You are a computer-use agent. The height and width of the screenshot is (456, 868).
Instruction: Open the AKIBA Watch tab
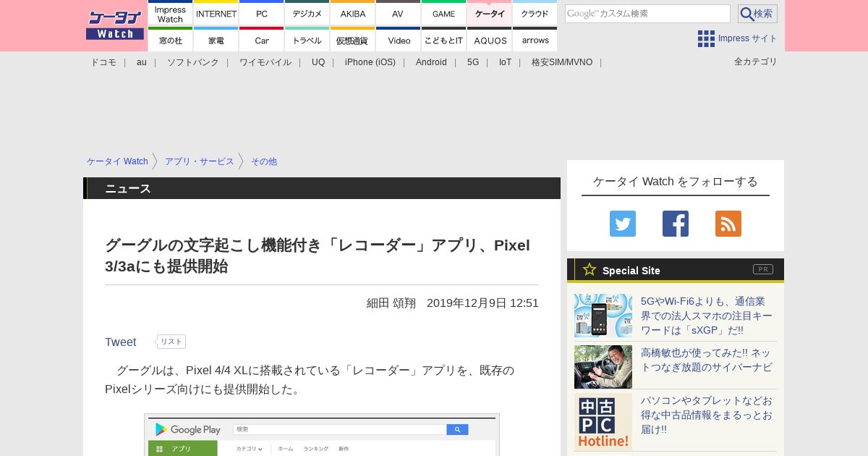click(x=353, y=14)
